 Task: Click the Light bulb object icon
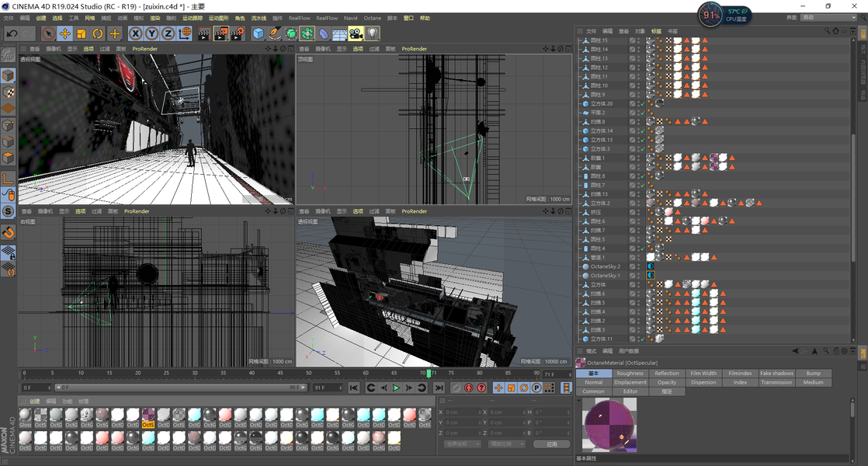pyautogui.click(x=373, y=33)
